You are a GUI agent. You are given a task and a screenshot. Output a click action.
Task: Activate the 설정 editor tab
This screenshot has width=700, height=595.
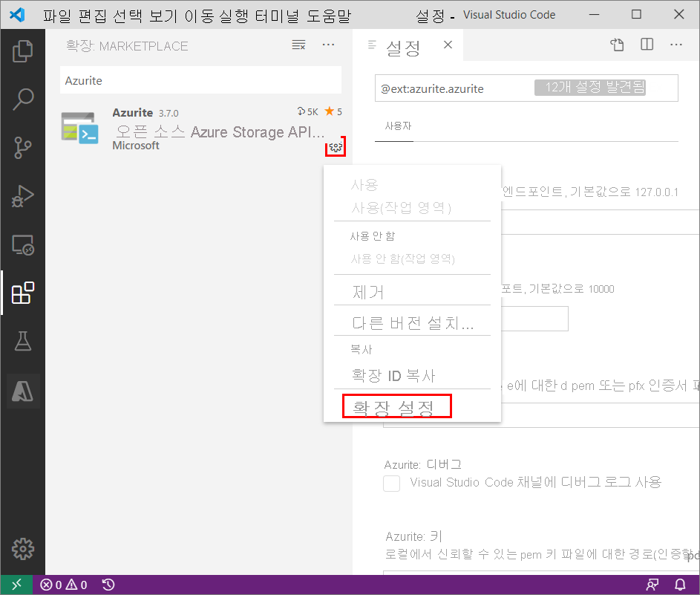point(403,48)
